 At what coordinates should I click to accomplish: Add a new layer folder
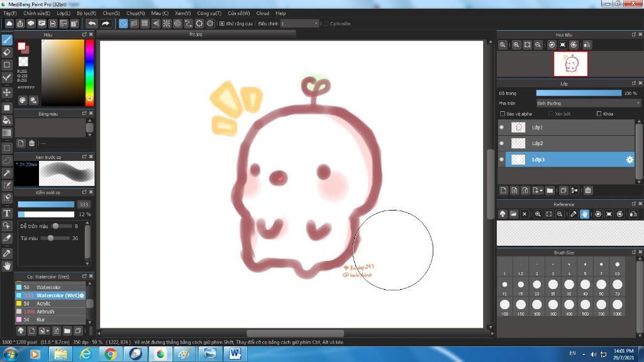[550, 190]
